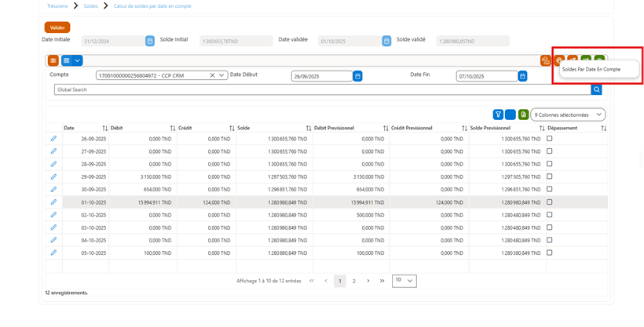
Task: Tick Dépassement checkbox for 01-10-2025 row
Action: [x=550, y=202]
